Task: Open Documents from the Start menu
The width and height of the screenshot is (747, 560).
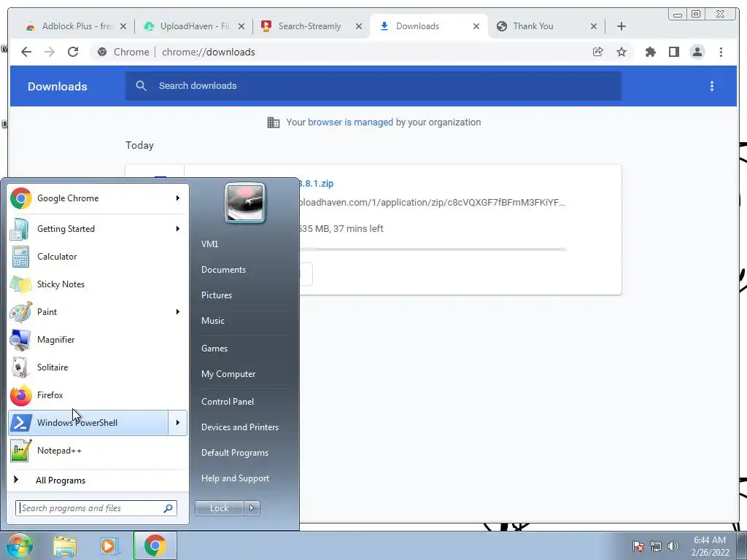Action: [223, 270]
